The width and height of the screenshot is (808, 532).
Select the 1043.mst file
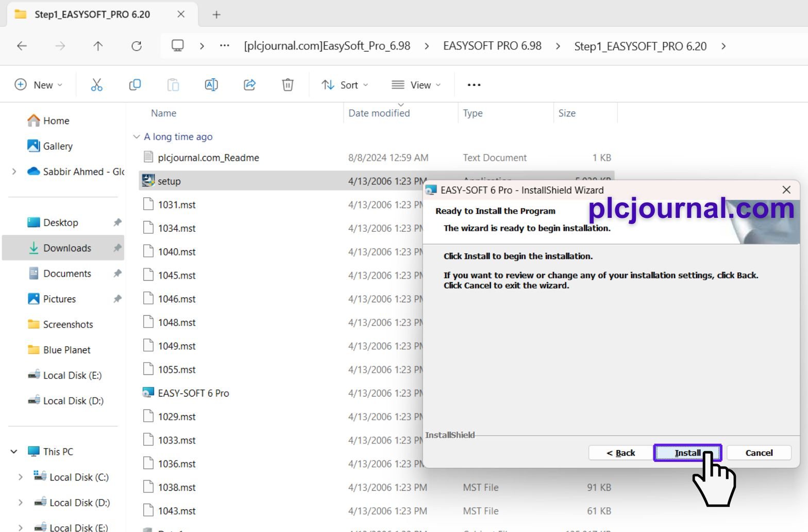click(x=177, y=511)
